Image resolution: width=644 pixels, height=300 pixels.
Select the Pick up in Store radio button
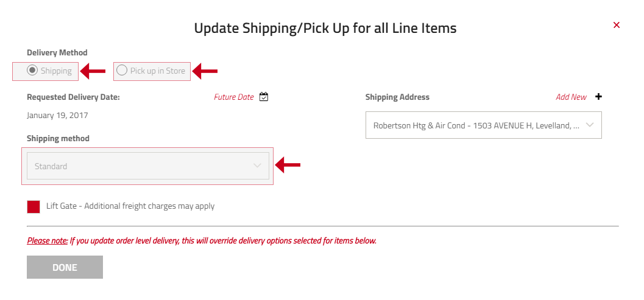122,71
